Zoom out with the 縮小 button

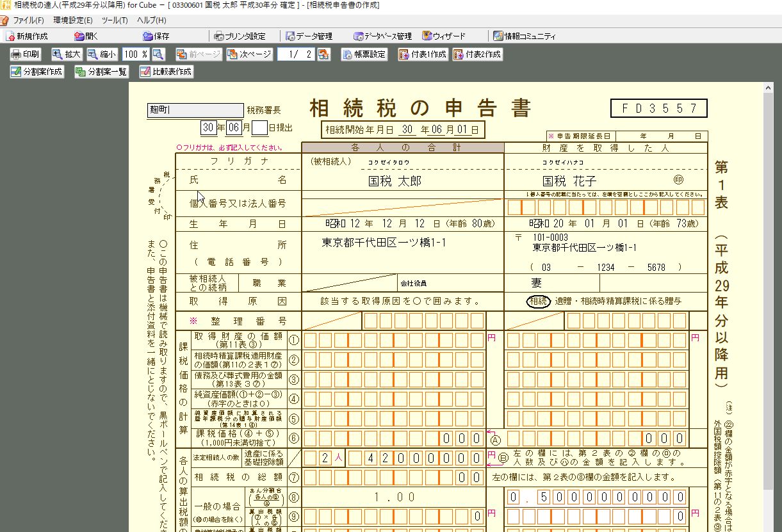[102, 54]
